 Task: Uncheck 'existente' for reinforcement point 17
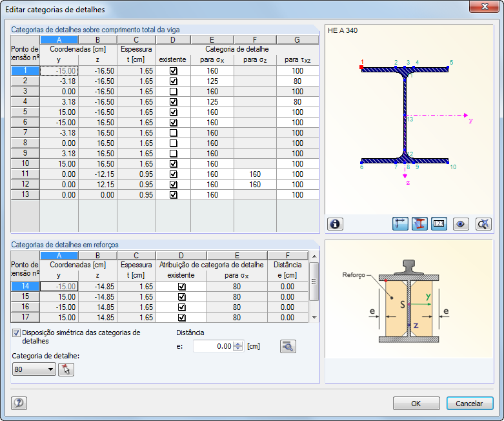[181, 317]
